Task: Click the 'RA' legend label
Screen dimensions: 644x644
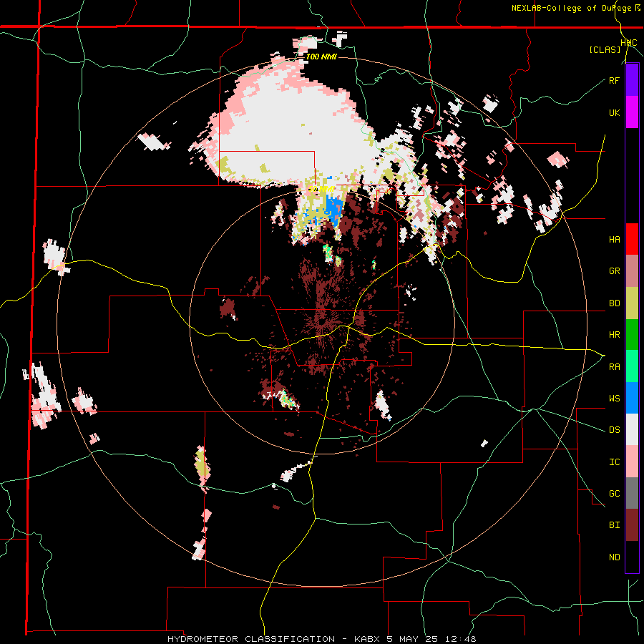Action: click(614, 367)
